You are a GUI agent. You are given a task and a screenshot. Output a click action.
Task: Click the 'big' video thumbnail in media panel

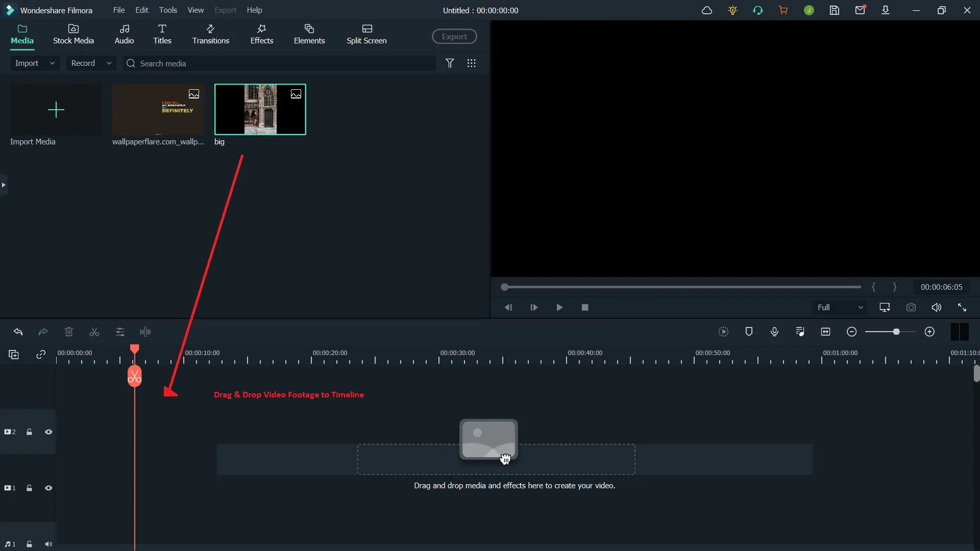pos(260,109)
